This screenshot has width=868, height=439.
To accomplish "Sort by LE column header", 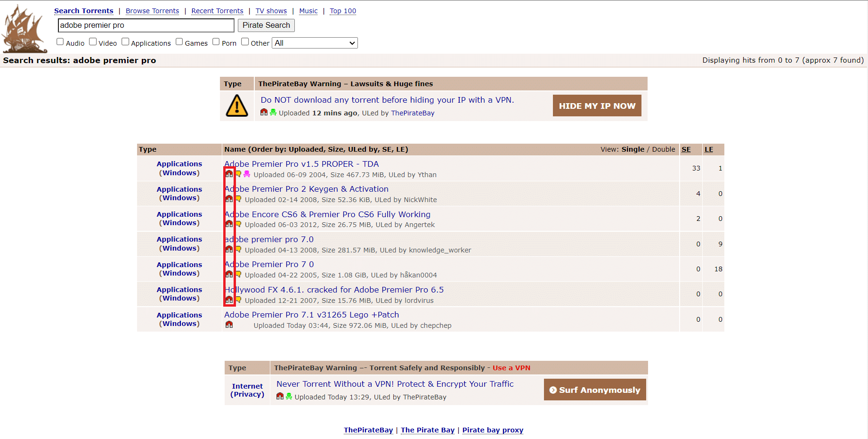I will click(x=709, y=149).
